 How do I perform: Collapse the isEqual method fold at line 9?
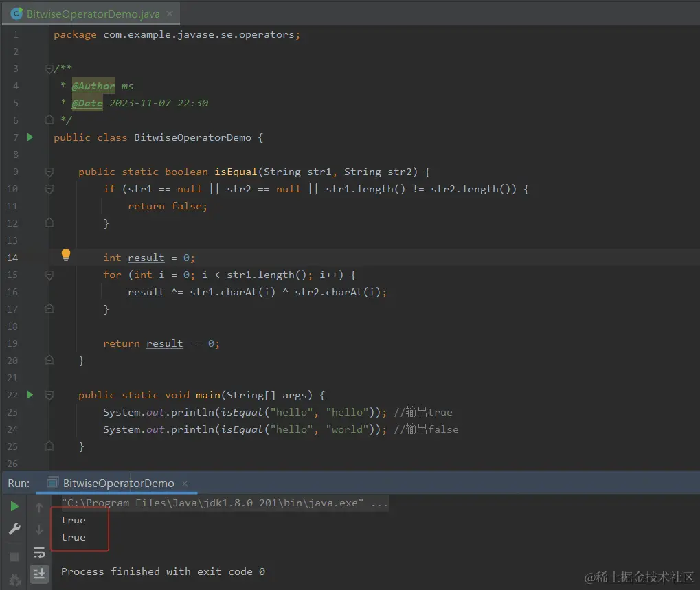49,172
